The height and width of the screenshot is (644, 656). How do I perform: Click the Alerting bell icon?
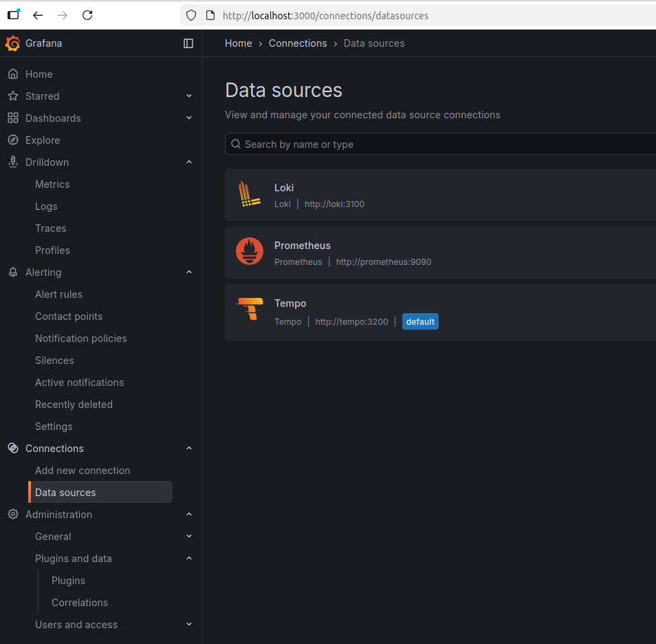[13, 272]
